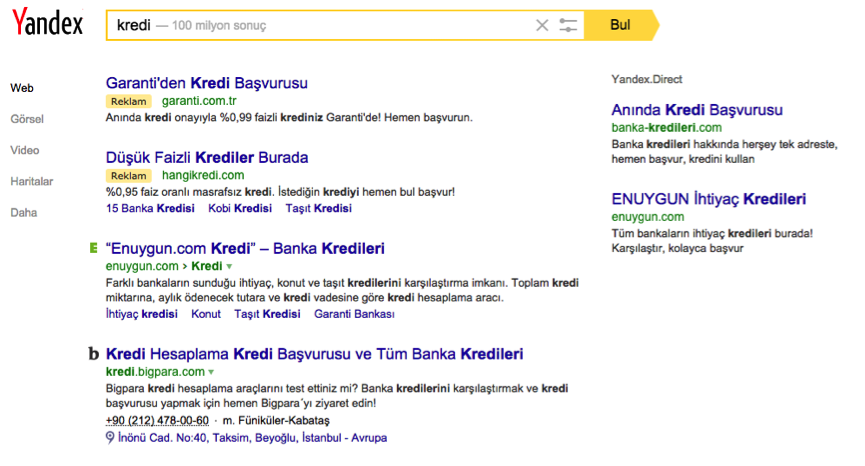Click metro station m. Füniküler-Kabataş
The height and width of the screenshot is (466, 865).
coord(276,421)
